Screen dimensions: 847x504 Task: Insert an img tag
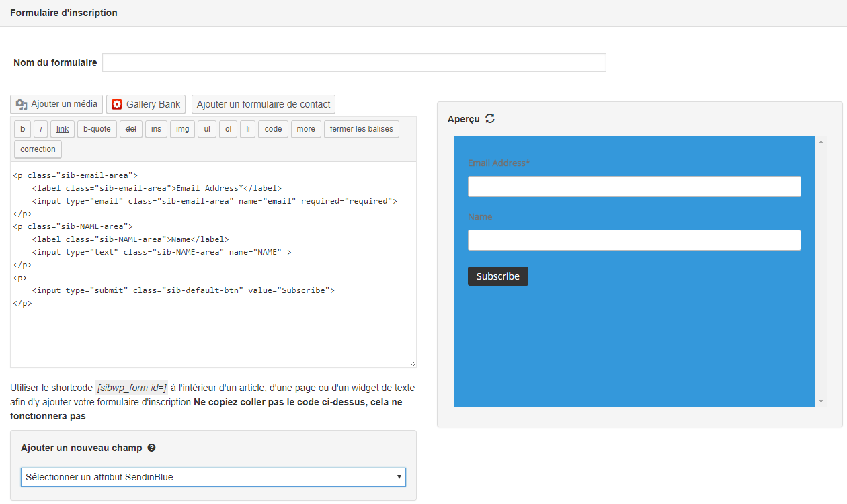tap(183, 129)
